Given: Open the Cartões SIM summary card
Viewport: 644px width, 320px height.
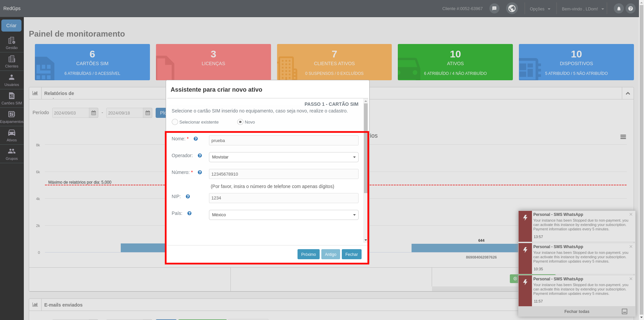Looking at the screenshot, I should tap(92, 62).
